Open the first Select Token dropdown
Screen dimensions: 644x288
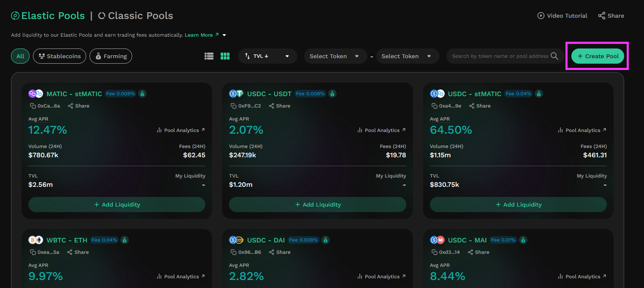click(335, 56)
